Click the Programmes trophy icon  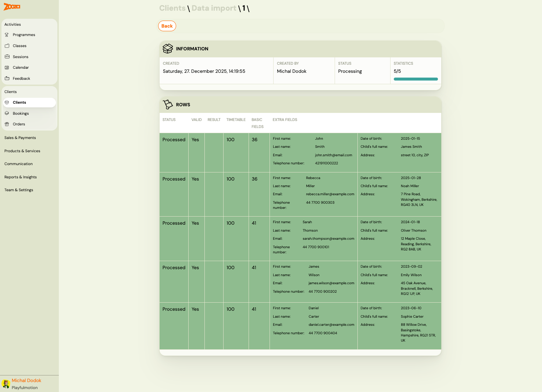tap(7, 35)
